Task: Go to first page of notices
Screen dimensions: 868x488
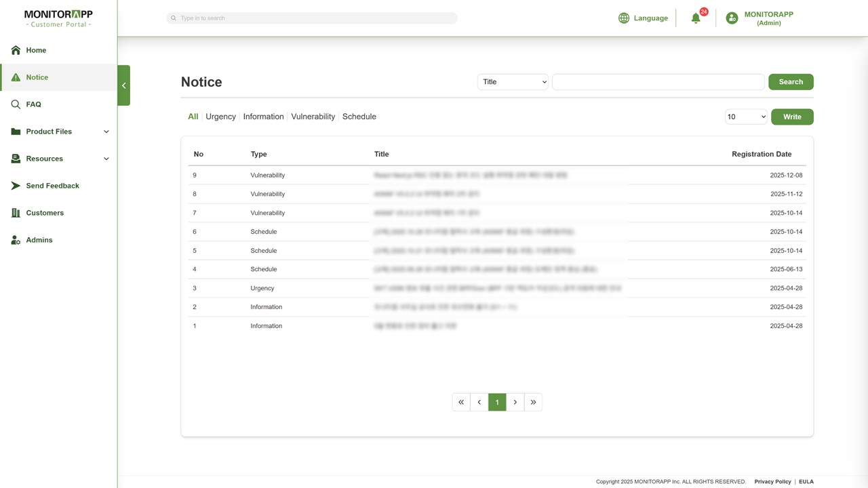Action: pyautogui.click(x=461, y=402)
